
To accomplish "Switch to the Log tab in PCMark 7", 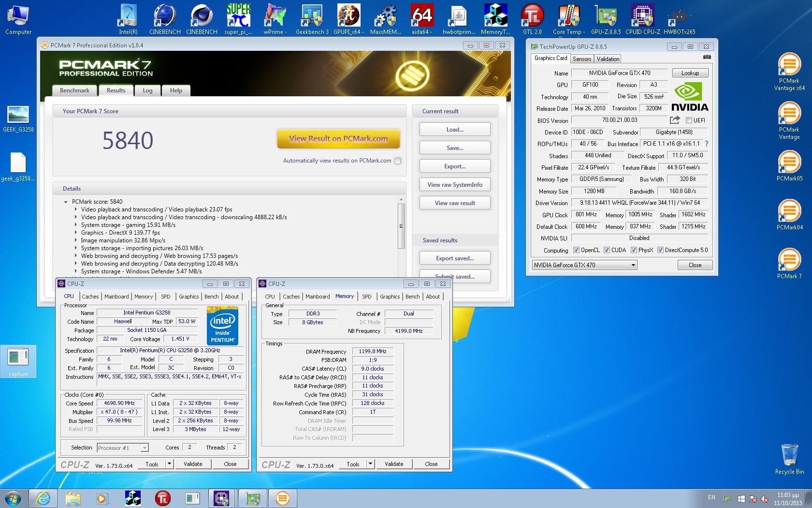I will tap(147, 90).
